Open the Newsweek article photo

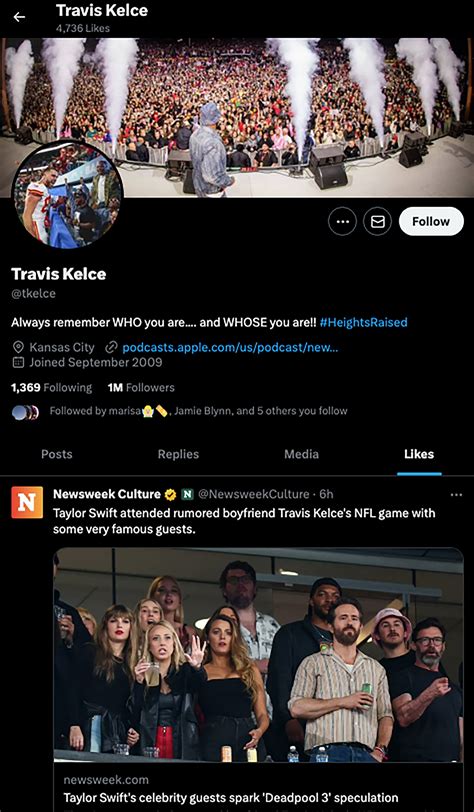pos(258,655)
